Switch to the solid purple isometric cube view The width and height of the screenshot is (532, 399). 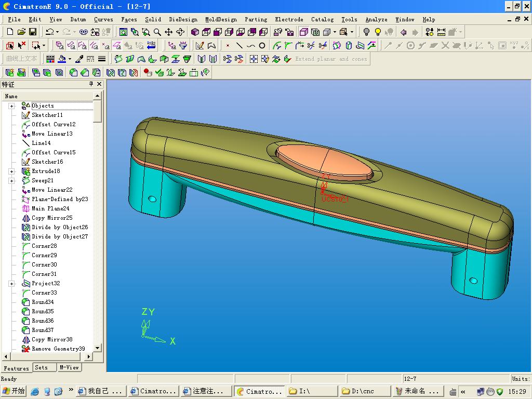coord(195,32)
